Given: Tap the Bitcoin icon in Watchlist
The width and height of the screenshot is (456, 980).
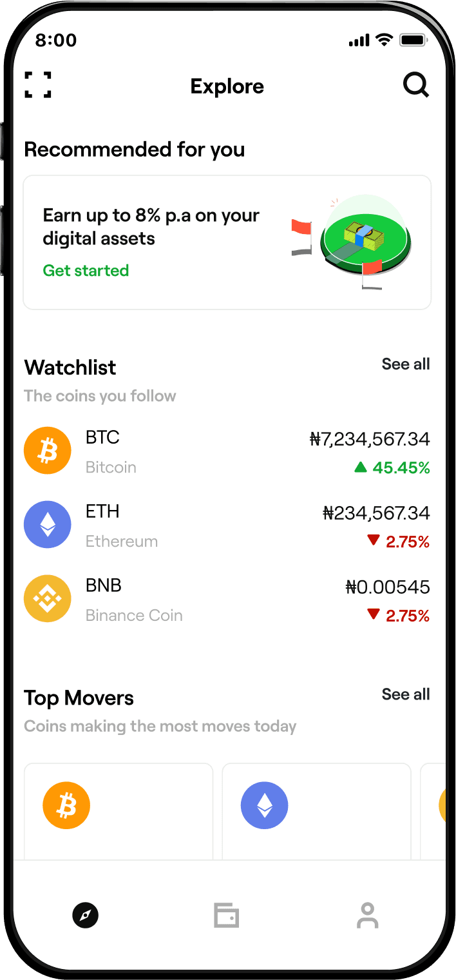Looking at the screenshot, I should [47, 451].
